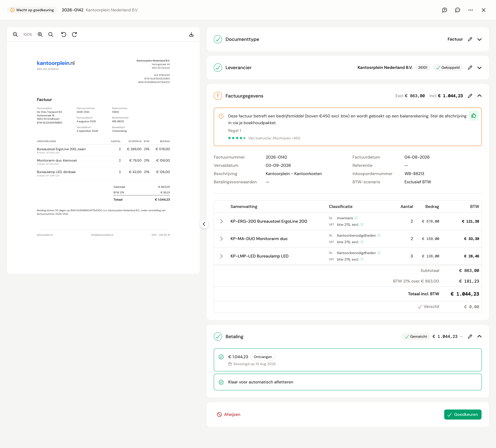
Task: Edit the Documenttype field
Action: pos(470,39)
